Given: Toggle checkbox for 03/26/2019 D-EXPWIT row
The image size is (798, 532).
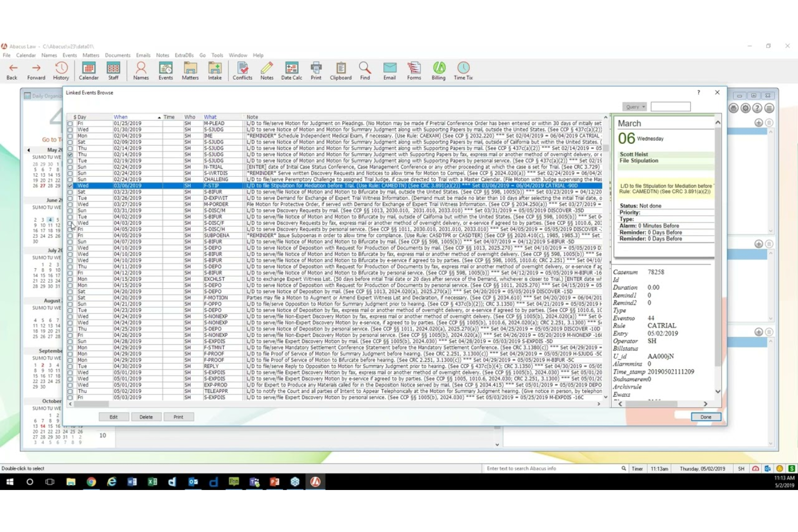Looking at the screenshot, I should pos(70,198).
